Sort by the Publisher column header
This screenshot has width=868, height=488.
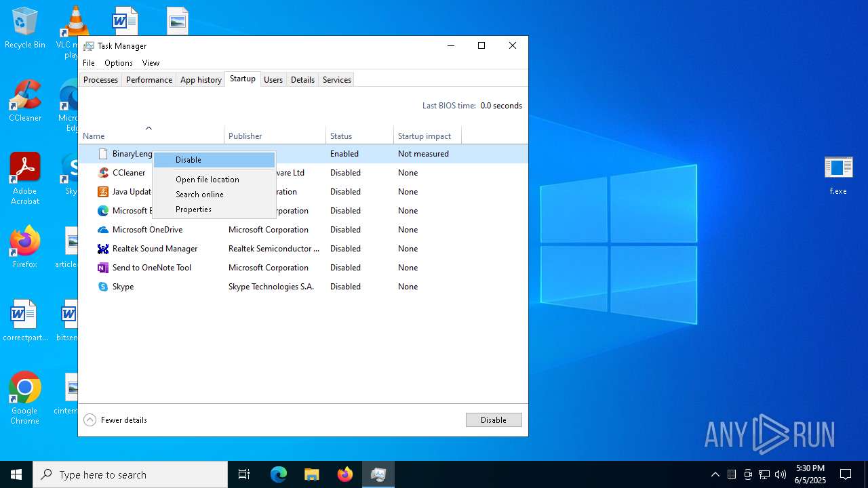(275, 136)
